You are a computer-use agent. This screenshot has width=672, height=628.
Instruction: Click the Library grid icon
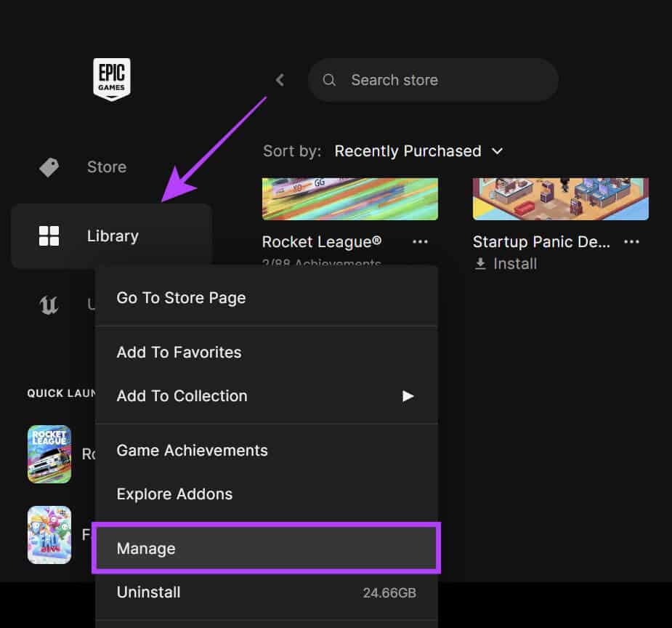(x=49, y=235)
